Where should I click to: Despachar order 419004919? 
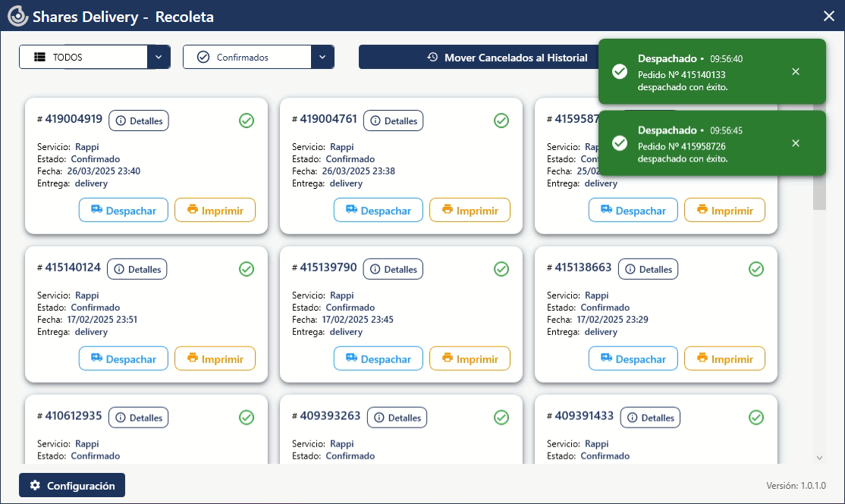(x=124, y=210)
